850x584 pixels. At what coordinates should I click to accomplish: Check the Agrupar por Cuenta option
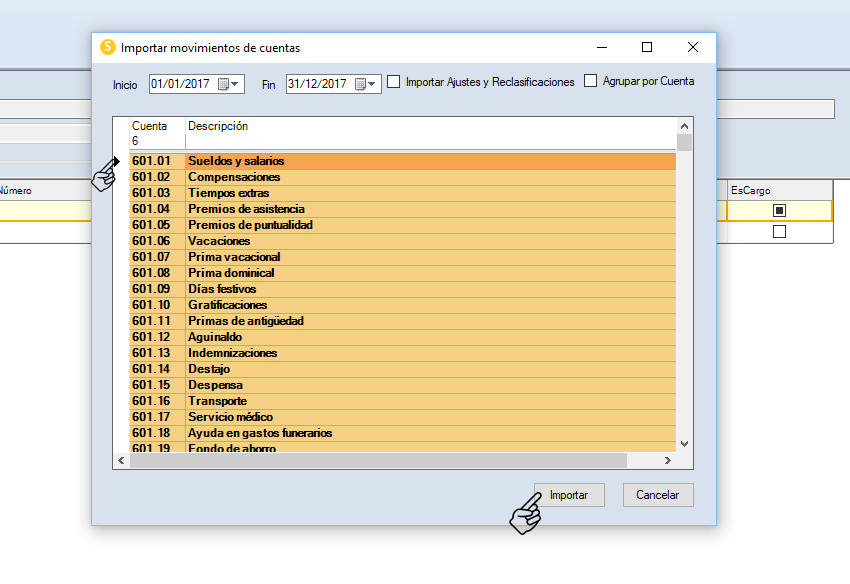(591, 81)
